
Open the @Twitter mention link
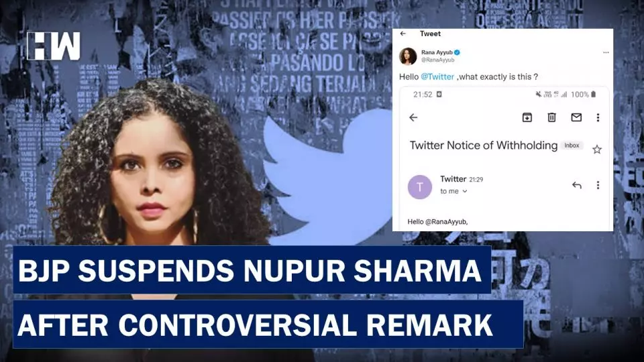pos(437,76)
